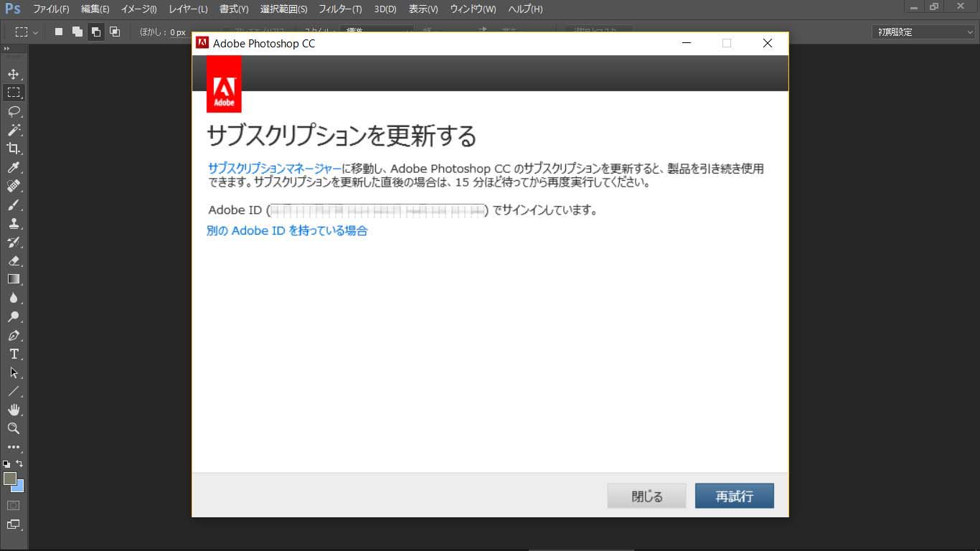
Task: Enable the new selection mode button
Action: [59, 32]
